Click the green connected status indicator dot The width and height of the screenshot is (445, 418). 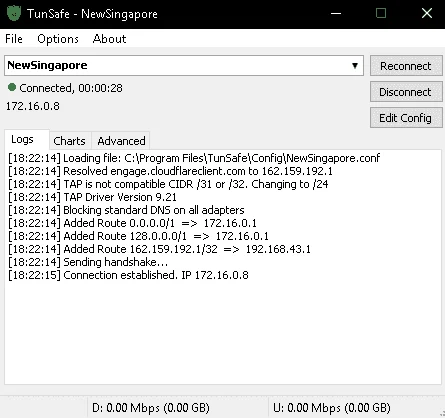click(x=12, y=87)
